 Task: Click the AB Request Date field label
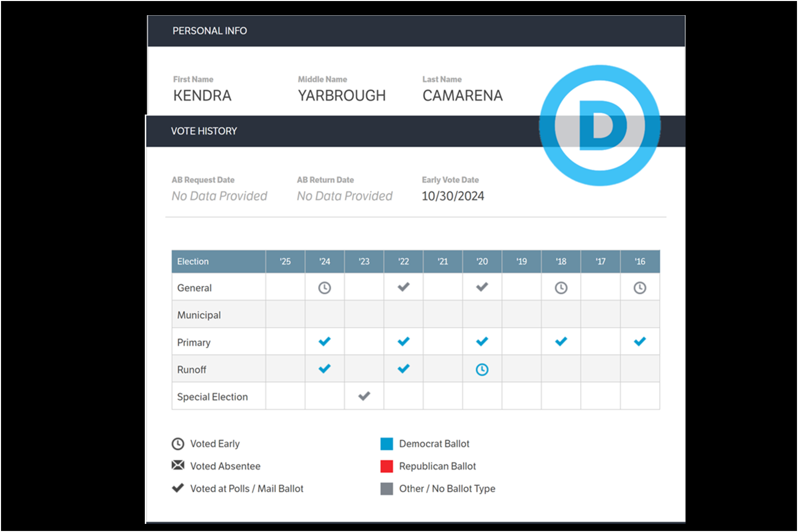pos(203,180)
